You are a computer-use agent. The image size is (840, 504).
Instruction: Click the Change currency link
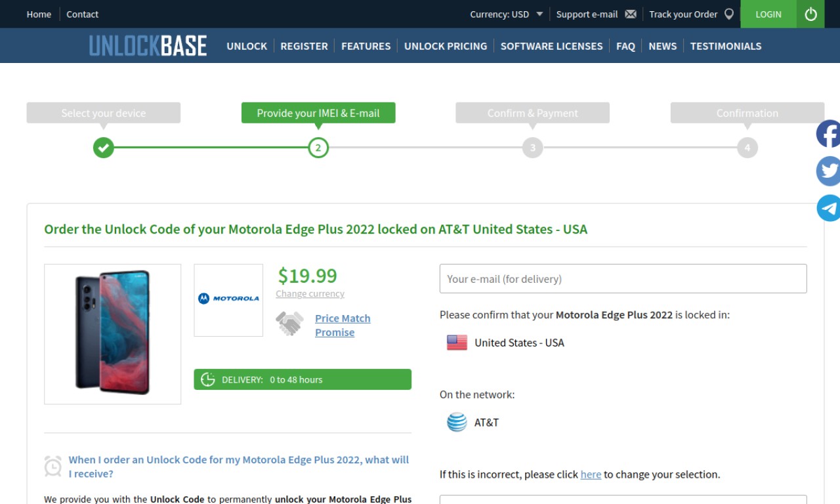click(310, 294)
